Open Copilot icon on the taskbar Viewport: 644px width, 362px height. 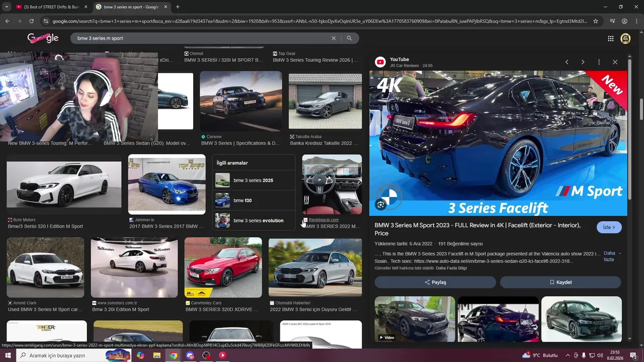point(140,355)
